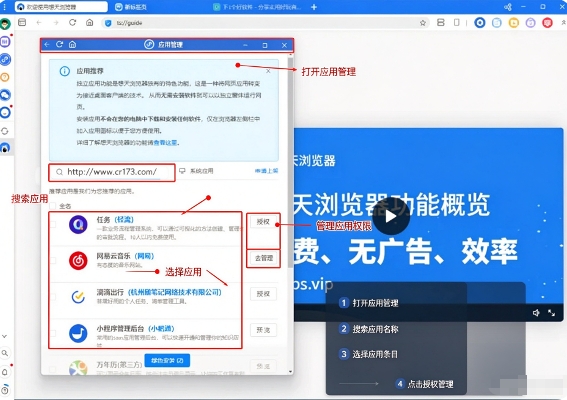The width and height of the screenshot is (567, 400).
Task: Toggle the sidebar panel layout icon
Action: [22, 22]
